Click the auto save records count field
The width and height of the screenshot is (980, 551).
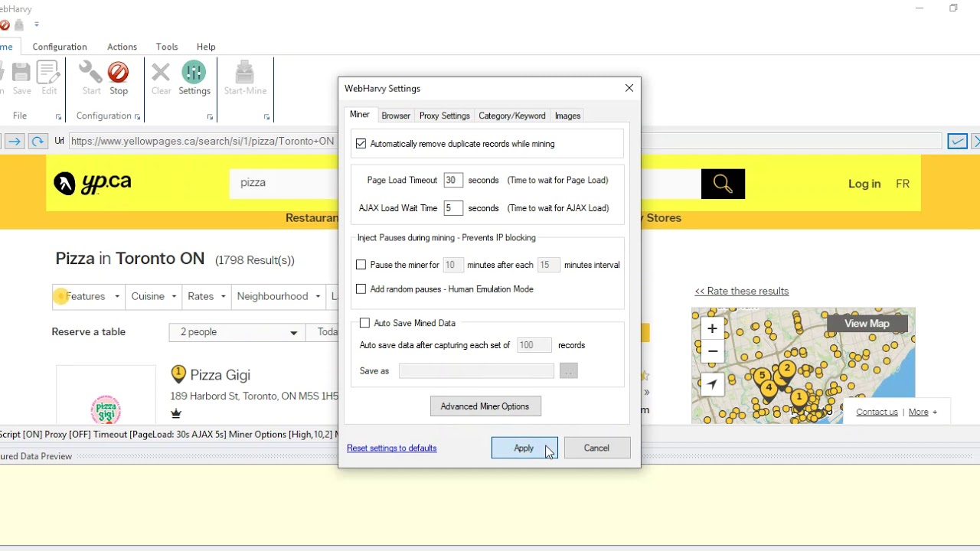click(x=534, y=345)
